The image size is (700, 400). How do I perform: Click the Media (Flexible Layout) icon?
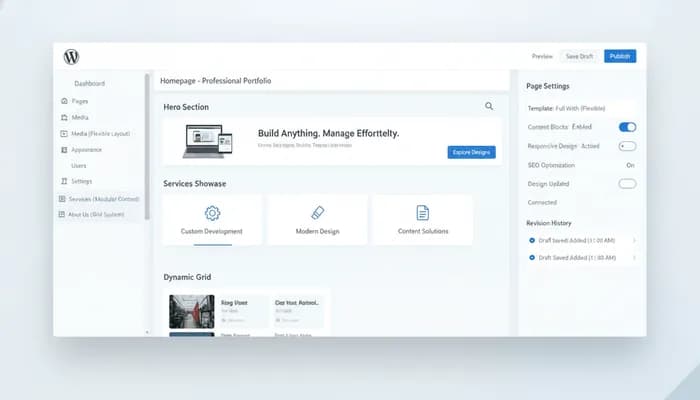pyautogui.click(x=64, y=133)
